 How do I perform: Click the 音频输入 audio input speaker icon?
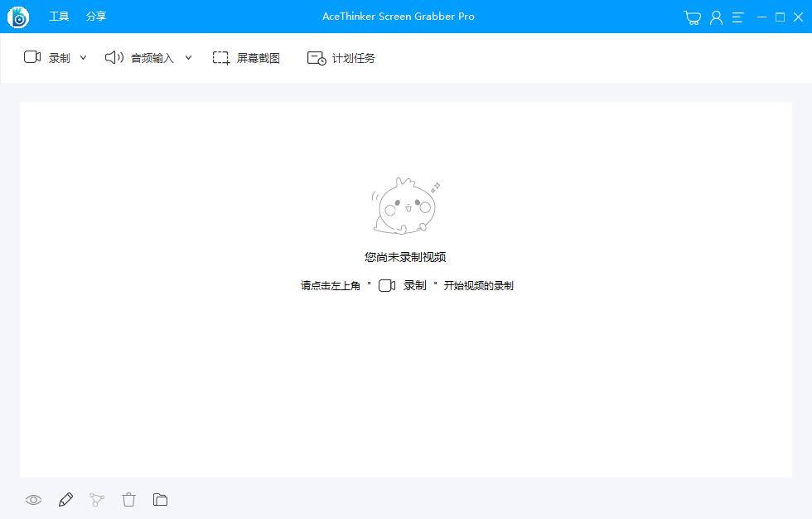pos(114,57)
